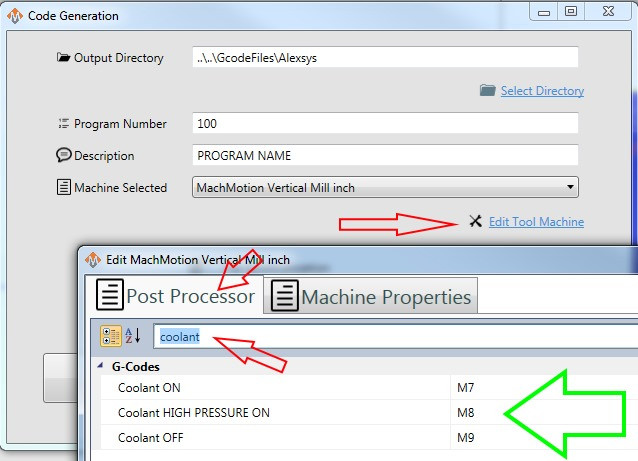Screen dimensions: 638x461
Task: Click the Description text field
Action: coord(385,156)
